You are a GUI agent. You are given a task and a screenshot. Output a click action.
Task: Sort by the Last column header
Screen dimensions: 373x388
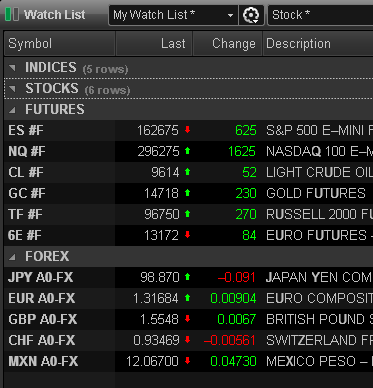coord(154,44)
